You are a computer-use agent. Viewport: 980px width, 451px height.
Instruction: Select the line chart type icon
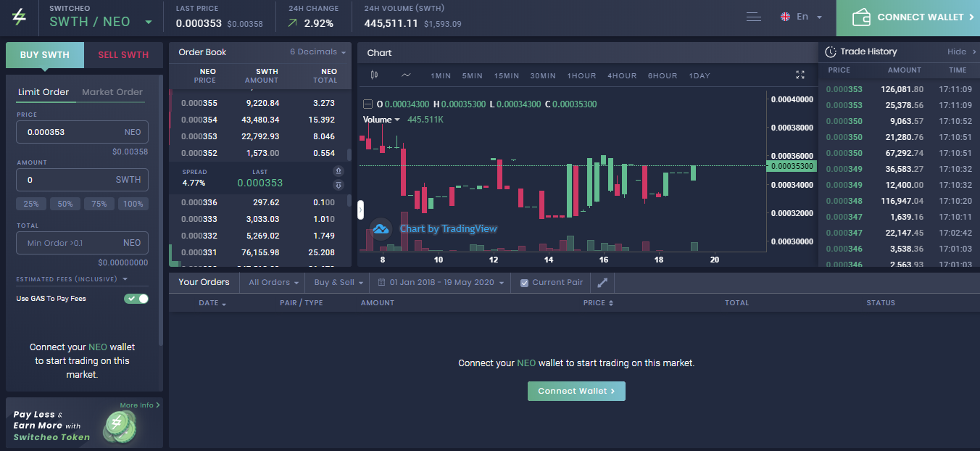tap(406, 75)
